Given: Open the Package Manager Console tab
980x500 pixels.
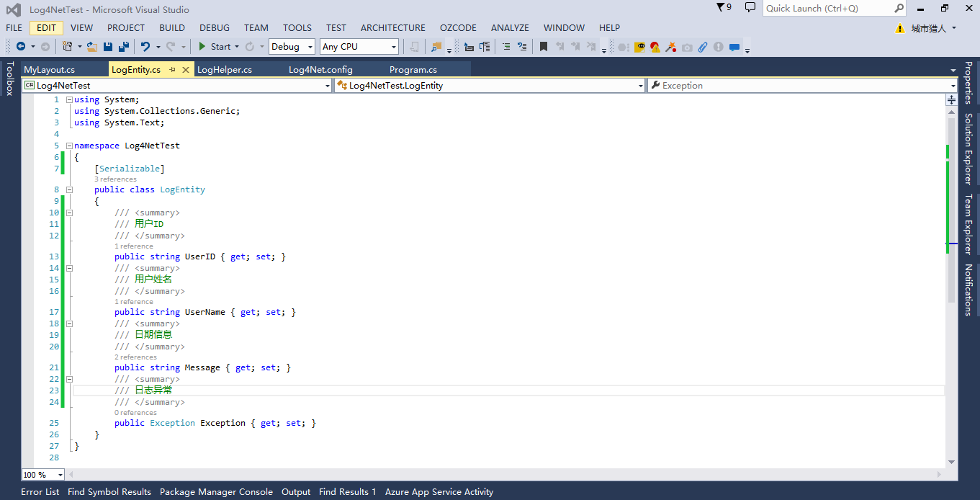Looking at the screenshot, I should click(216, 492).
